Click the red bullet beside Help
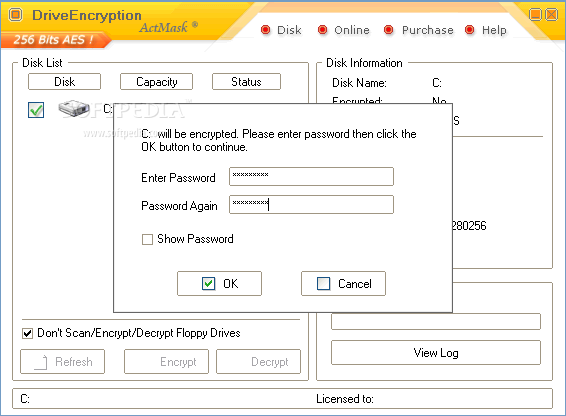The width and height of the screenshot is (566, 416). click(x=469, y=30)
